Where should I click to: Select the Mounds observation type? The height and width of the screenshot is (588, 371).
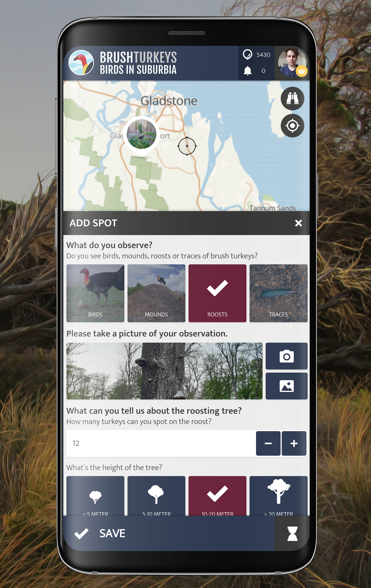[x=156, y=293]
